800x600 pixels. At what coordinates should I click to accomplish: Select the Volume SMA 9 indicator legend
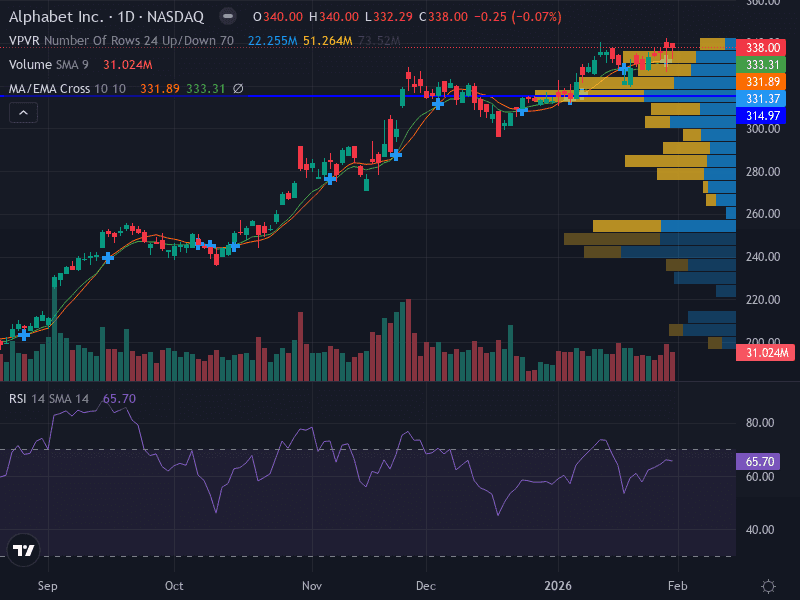[49, 65]
